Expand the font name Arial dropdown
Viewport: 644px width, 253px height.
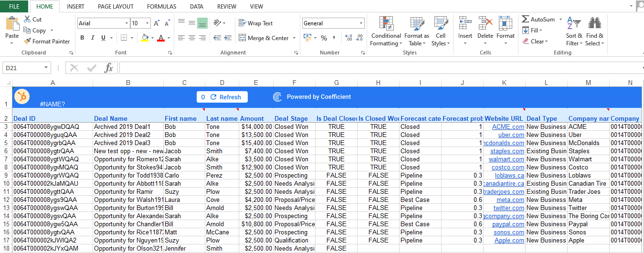(127, 23)
